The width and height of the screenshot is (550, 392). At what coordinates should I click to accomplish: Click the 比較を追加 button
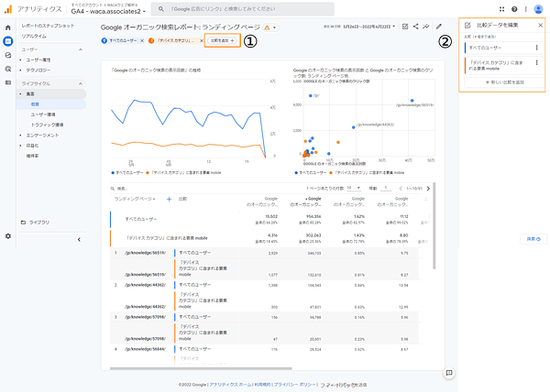pyautogui.click(x=223, y=40)
